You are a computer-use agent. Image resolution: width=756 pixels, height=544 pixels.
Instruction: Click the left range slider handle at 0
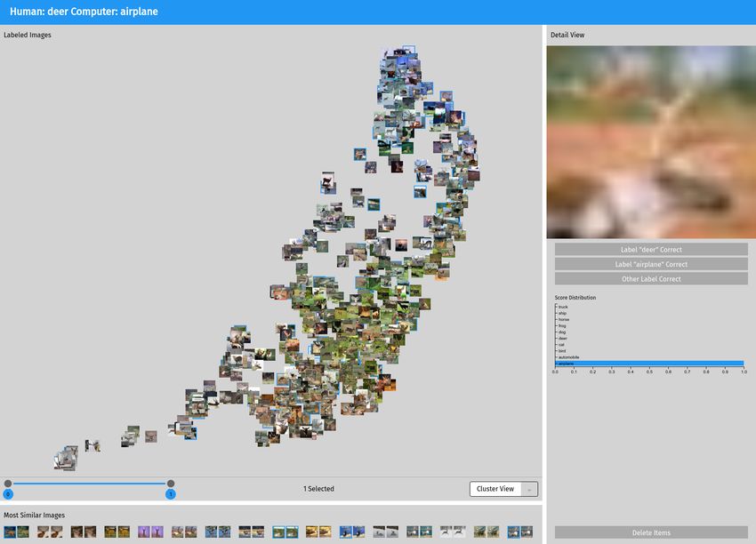8,484
